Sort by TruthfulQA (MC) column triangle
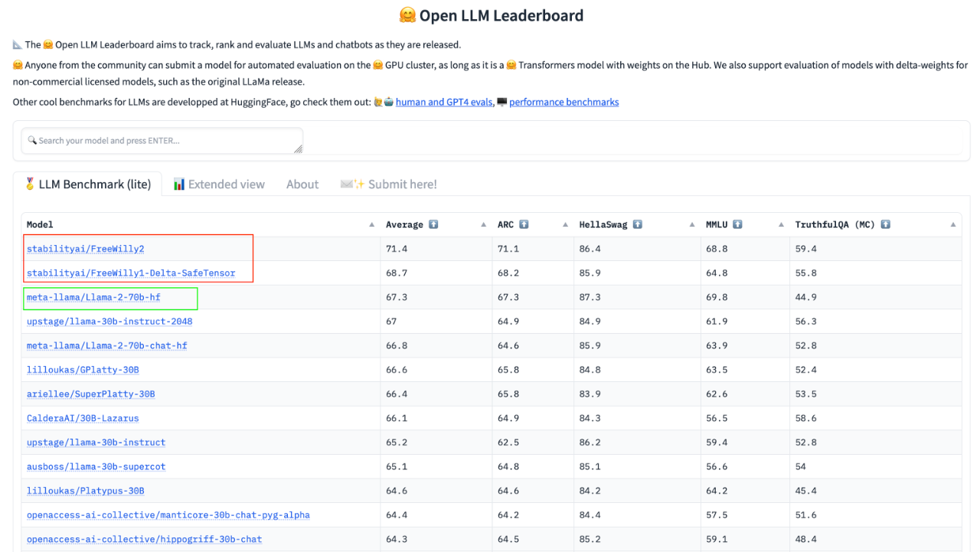 pyautogui.click(x=953, y=225)
